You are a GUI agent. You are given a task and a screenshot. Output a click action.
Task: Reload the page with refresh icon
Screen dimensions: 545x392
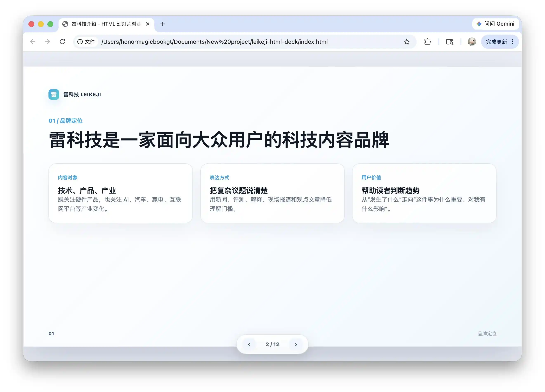tap(62, 42)
